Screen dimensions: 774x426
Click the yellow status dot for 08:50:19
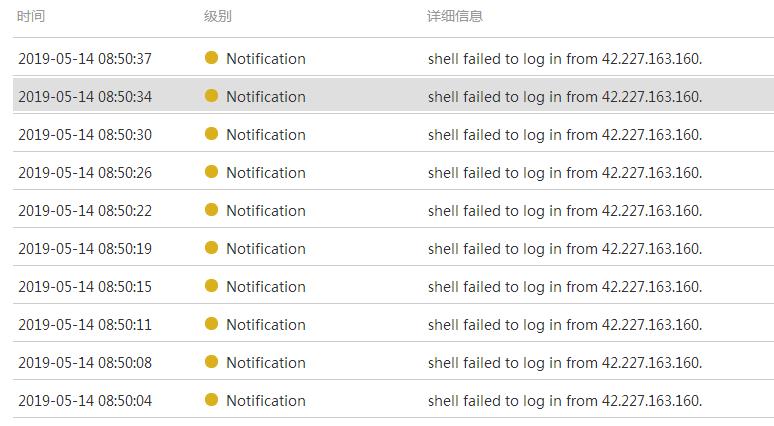[211, 248]
